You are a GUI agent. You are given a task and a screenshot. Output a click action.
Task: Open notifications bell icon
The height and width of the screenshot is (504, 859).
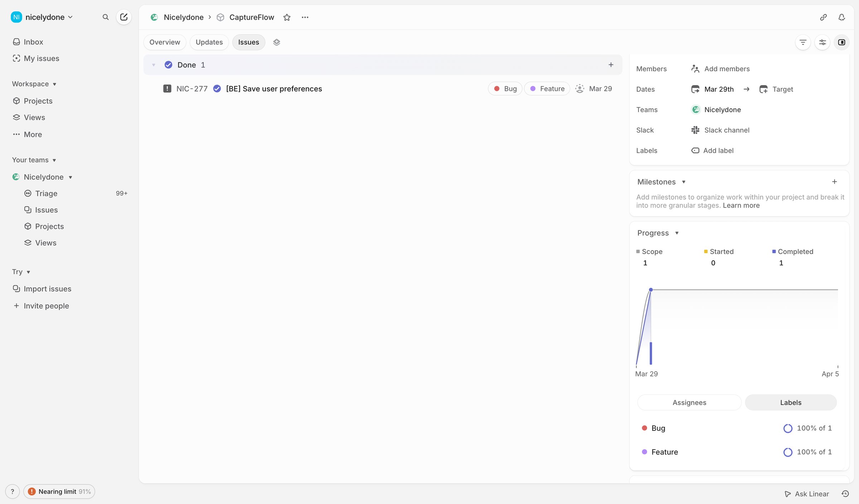point(842,17)
